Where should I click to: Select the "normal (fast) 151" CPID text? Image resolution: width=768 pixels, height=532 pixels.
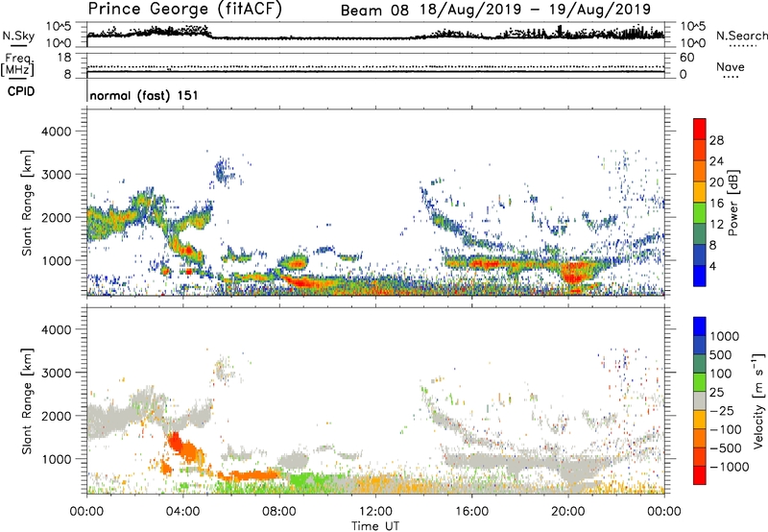(144, 95)
